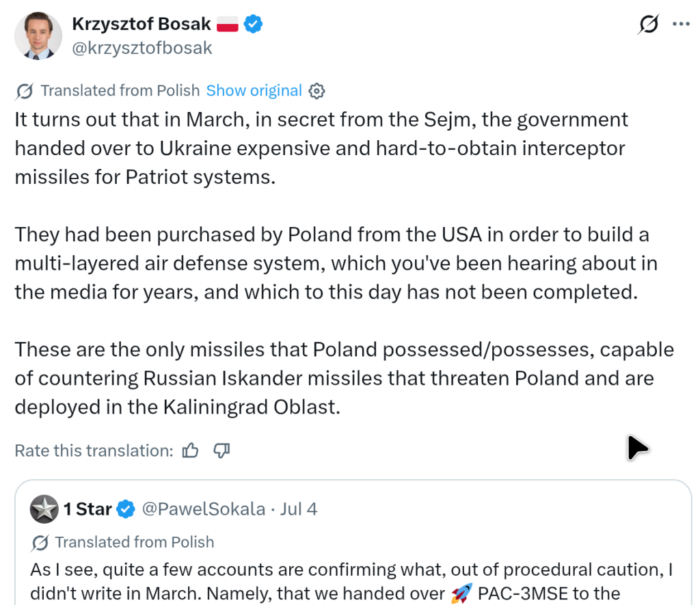Click the thumbs up translation rating
The width and height of the screenshot is (700, 605).
(x=190, y=451)
